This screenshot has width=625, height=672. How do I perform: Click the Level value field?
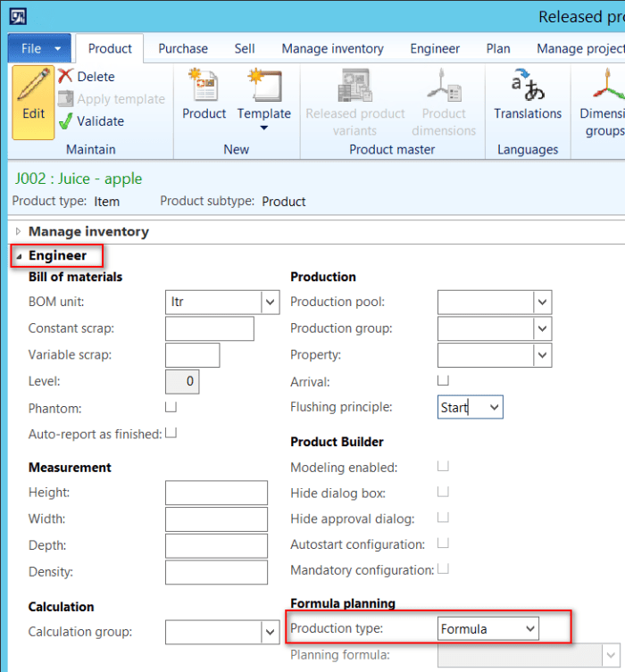182,382
